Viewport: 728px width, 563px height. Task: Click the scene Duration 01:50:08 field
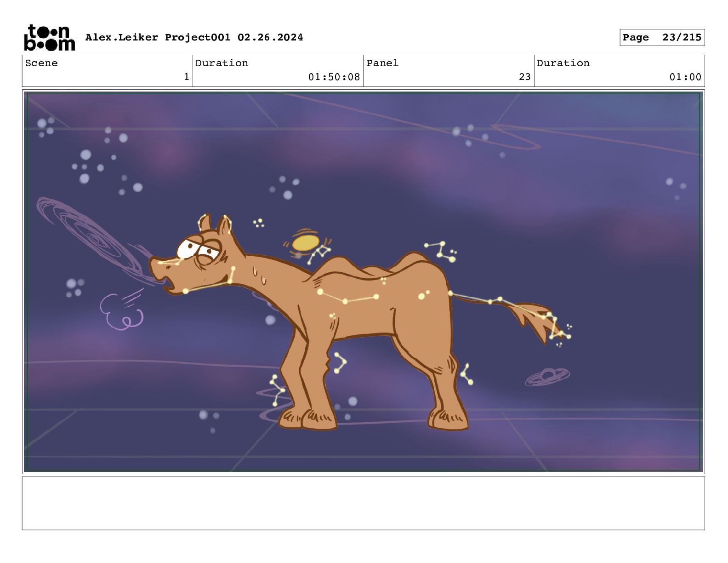(x=278, y=70)
